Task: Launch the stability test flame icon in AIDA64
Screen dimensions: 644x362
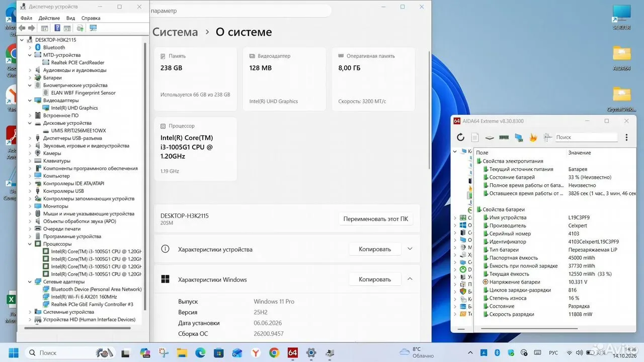Action: [533, 137]
